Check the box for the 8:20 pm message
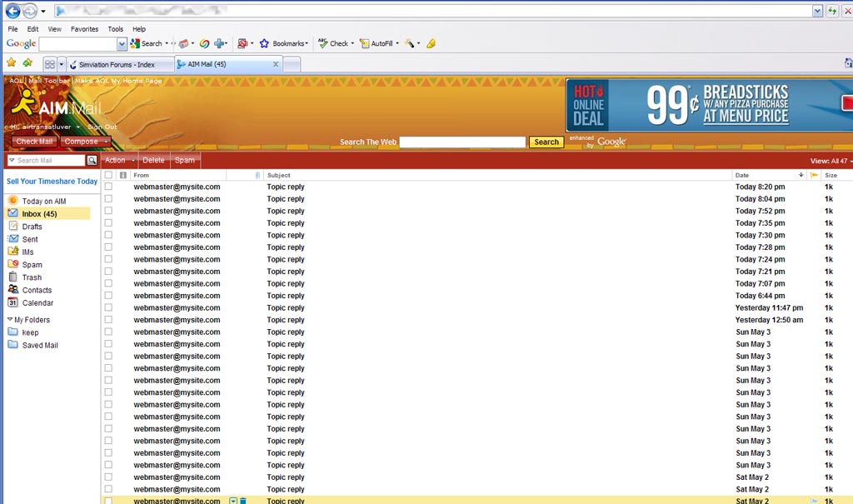Image resolution: width=853 pixels, height=504 pixels. click(x=108, y=187)
